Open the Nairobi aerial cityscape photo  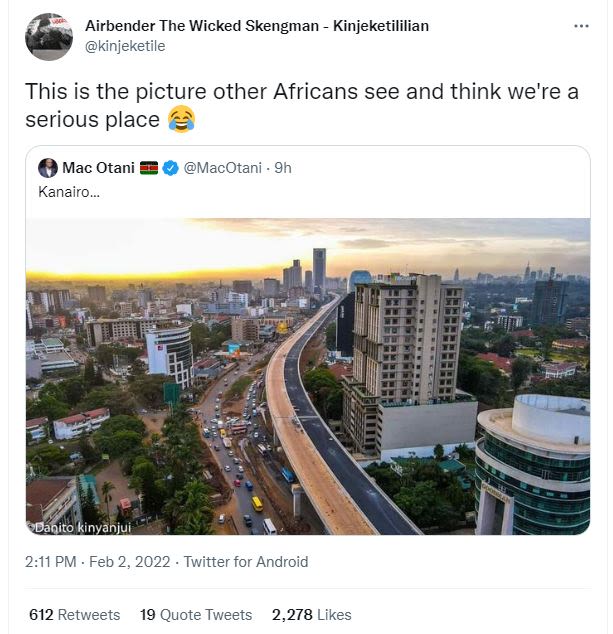307,376
